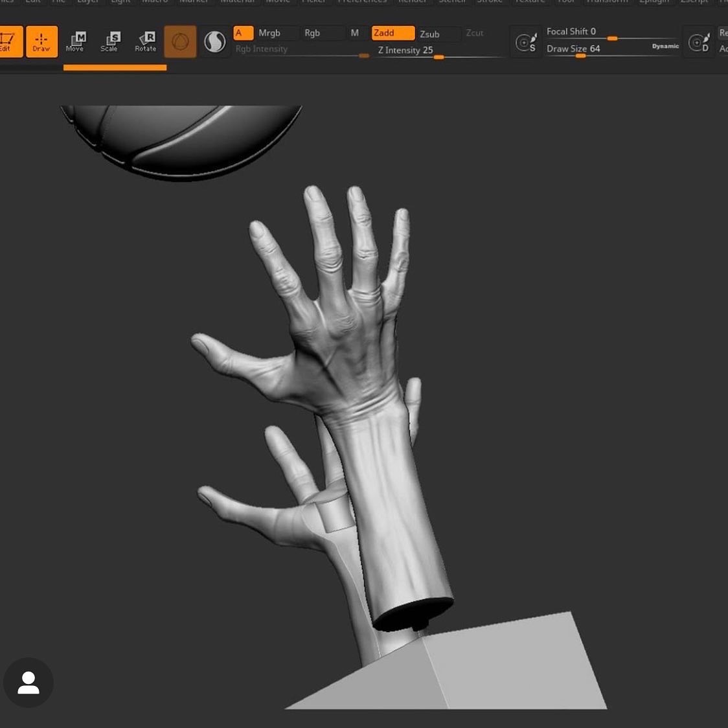Click the black-and-white swirl sphere icon
This screenshot has height=728, width=728.
tap(214, 42)
